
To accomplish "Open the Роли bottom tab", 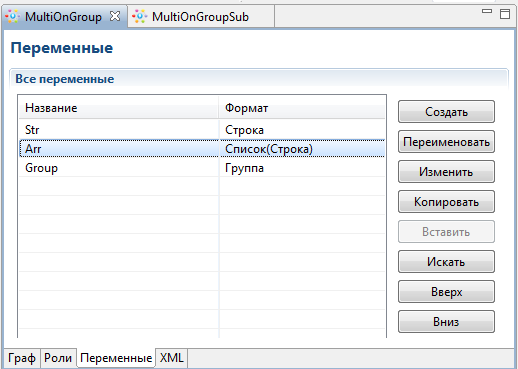I will coord(58,358).
